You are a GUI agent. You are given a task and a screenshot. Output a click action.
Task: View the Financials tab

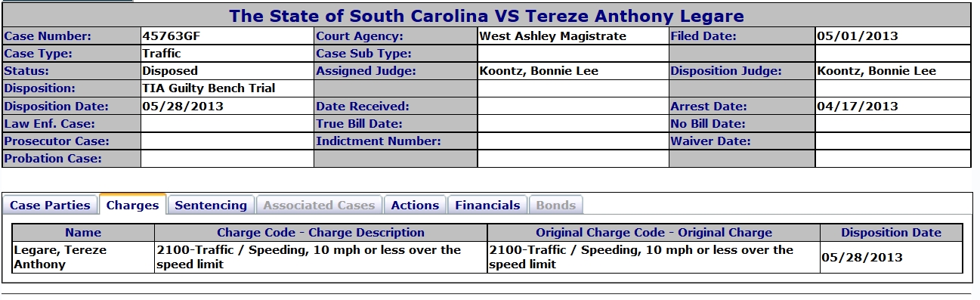tap(487, 205)
